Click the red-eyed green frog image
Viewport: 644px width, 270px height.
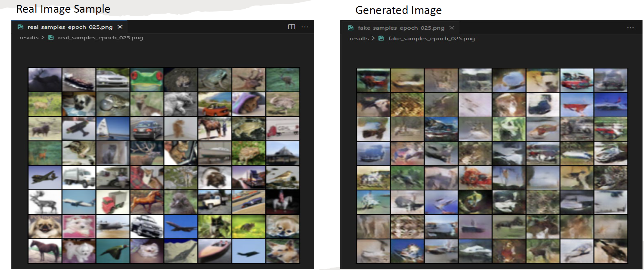pos(147,80)
